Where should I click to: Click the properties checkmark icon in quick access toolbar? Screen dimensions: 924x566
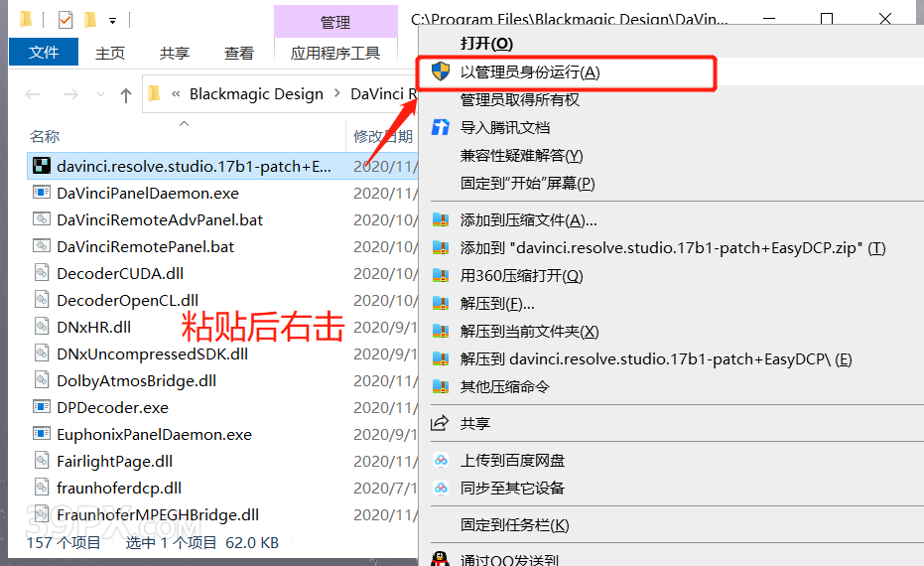66,20
